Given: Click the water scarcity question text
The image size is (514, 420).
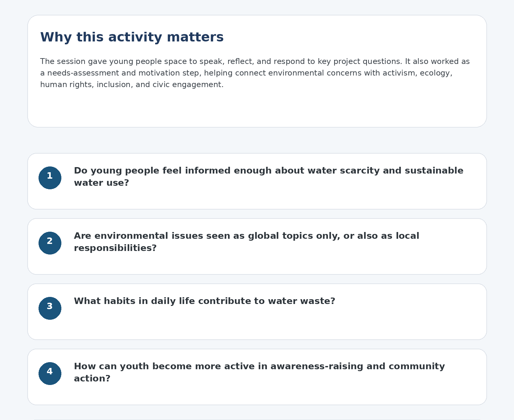Looking at the screenshot, I should (268, 171).
